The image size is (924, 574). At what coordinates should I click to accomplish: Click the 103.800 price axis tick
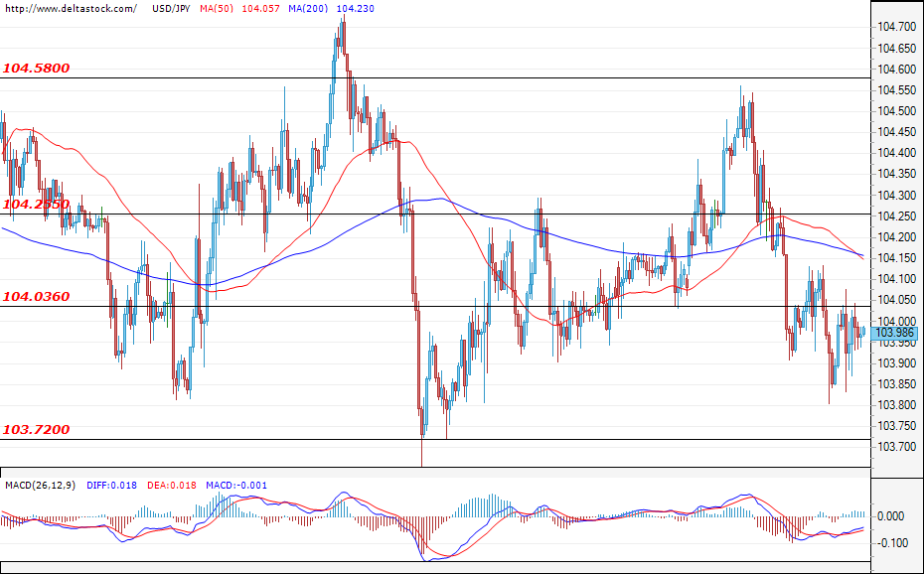pyautogui.click(x=897, y=405)
